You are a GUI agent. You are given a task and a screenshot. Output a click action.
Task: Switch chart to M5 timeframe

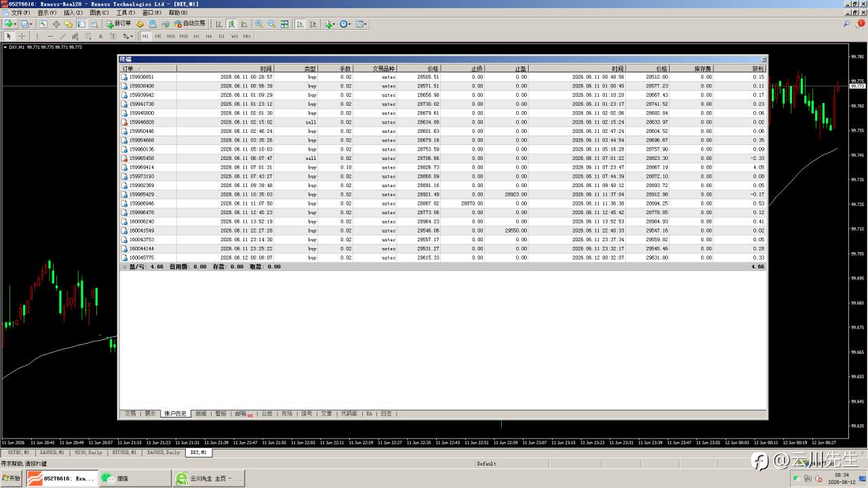(x=158, y=36)
